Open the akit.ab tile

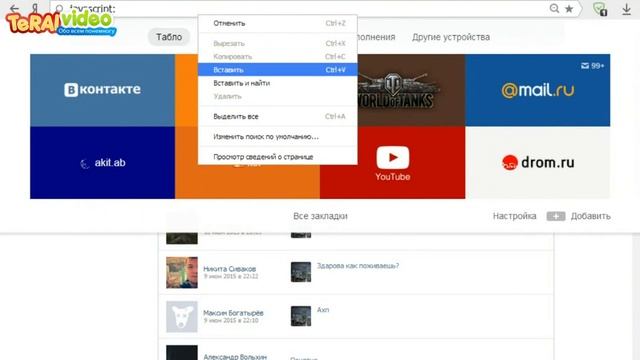[102, 162]
